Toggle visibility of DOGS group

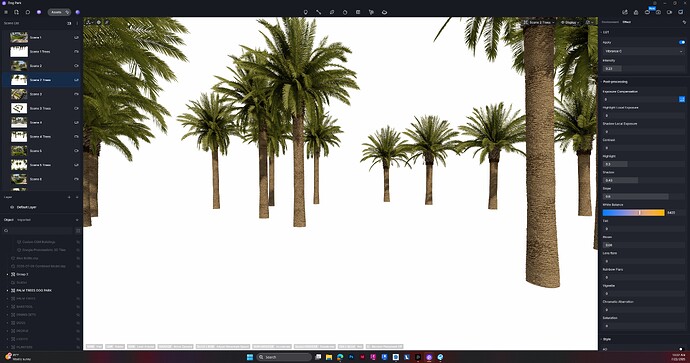[x=78, y=323]
